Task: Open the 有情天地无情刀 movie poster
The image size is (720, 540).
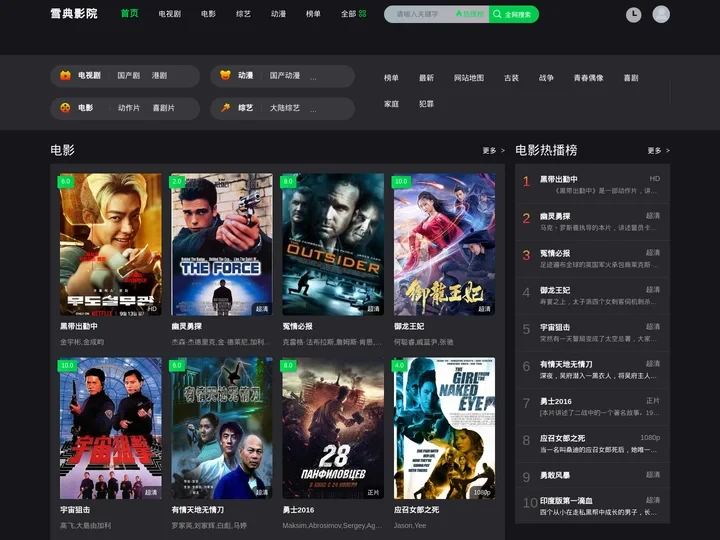Action: pyautogui.click(x=222, y=428)
